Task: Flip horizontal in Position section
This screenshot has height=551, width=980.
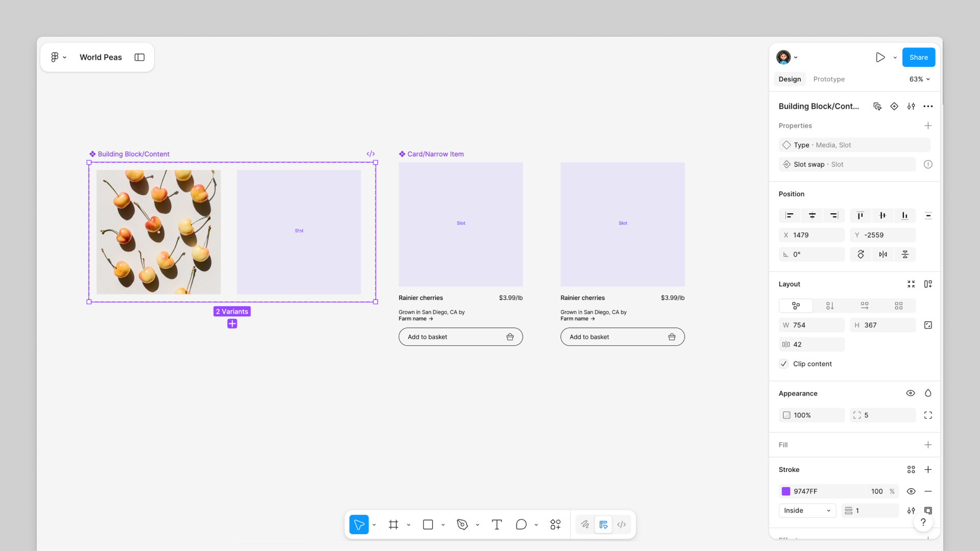Action: point(883,255)
